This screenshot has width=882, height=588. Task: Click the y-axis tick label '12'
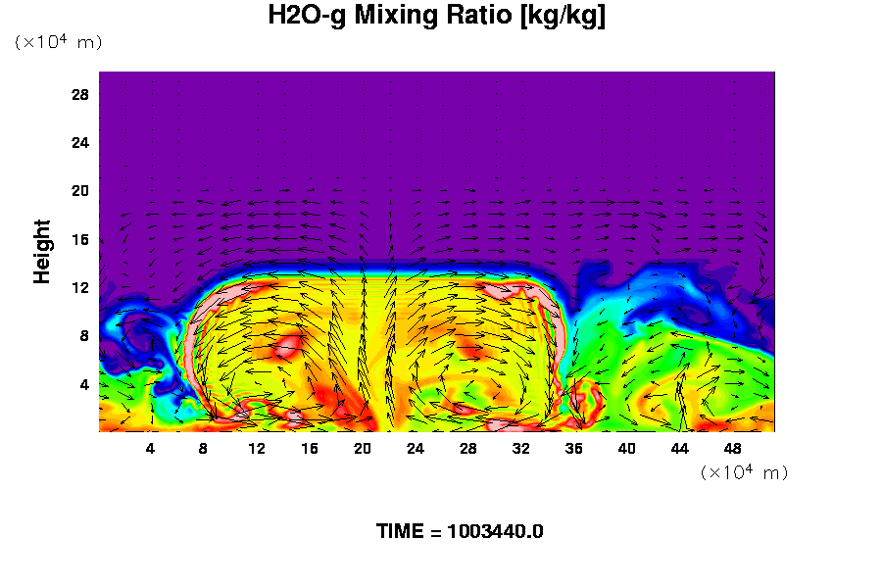tap(80, 288)
